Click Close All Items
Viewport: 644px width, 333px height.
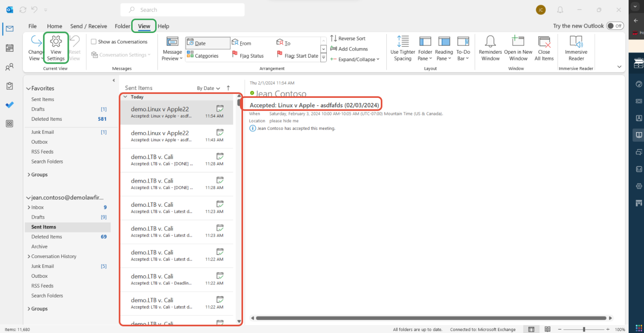click(x=544, y=48)
